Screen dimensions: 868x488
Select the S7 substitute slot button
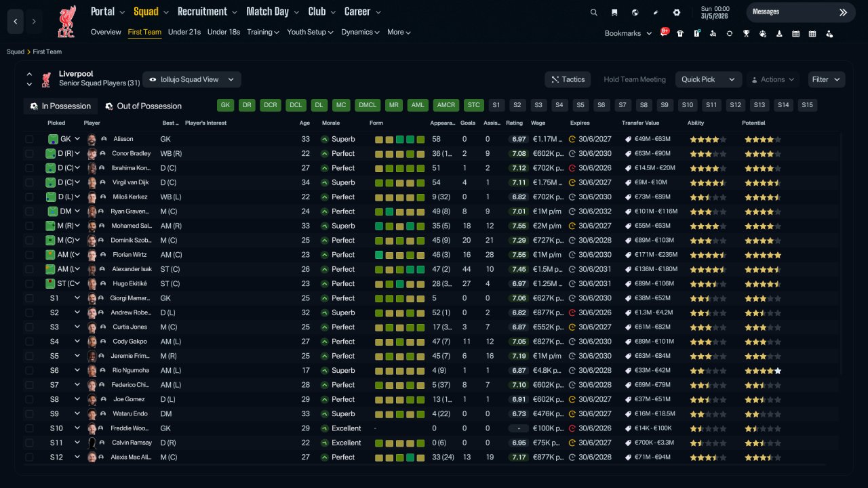pyautogui.click(x=623, y=105)
